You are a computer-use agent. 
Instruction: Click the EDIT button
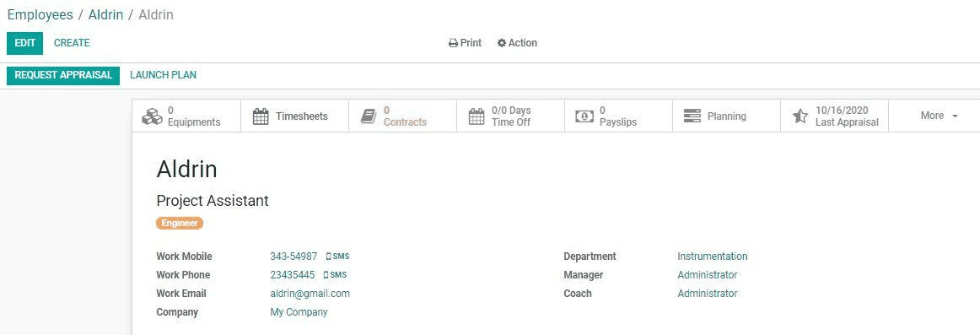pyautogui.click(x=25, y=43)
